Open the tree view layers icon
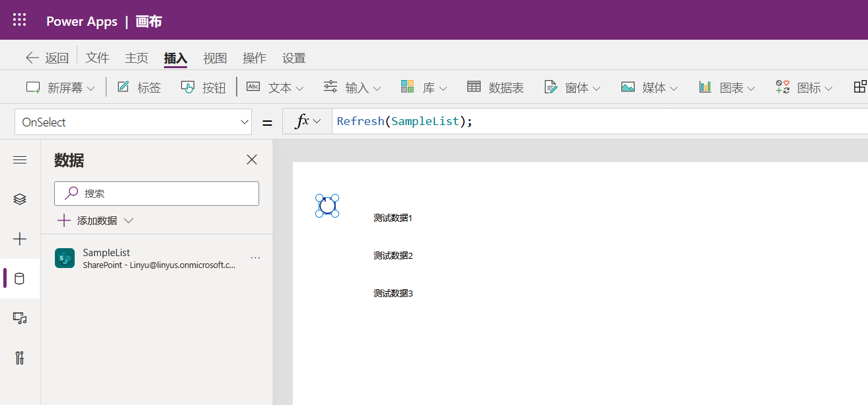The width and height of the screenshot is (868, 405). (x=20, y=199)
